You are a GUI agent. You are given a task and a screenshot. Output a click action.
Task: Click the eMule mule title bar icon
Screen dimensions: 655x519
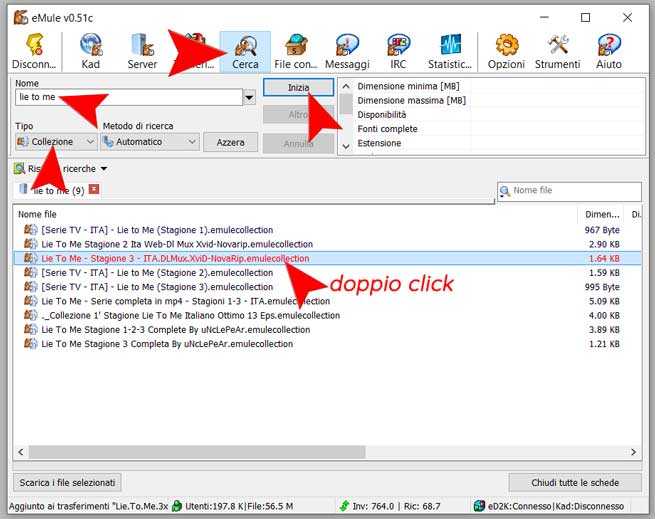point(20,18)
